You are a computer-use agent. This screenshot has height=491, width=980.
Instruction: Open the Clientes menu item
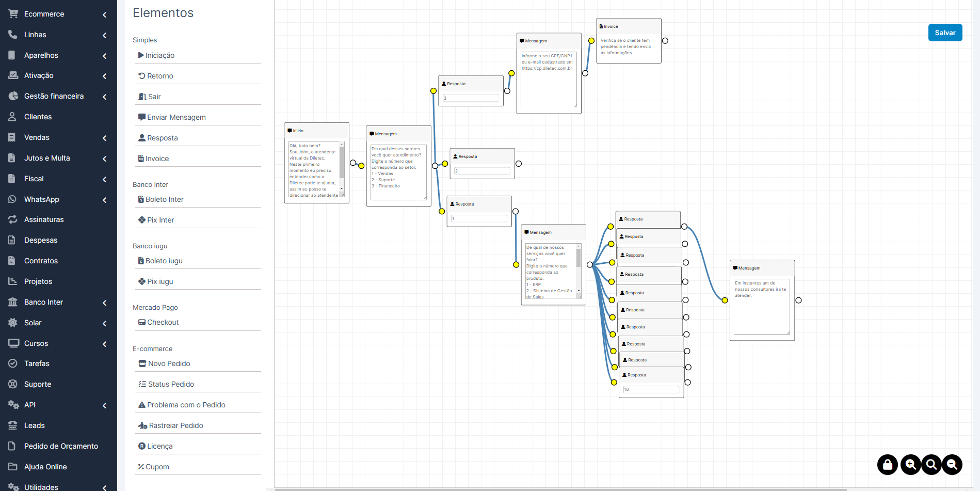click(38, 117)
